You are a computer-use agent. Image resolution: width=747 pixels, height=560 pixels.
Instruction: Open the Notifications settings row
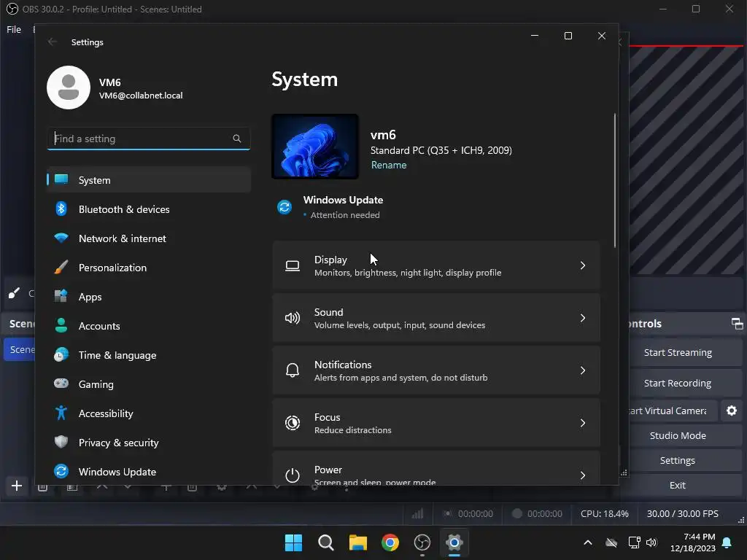click(436, 370)
